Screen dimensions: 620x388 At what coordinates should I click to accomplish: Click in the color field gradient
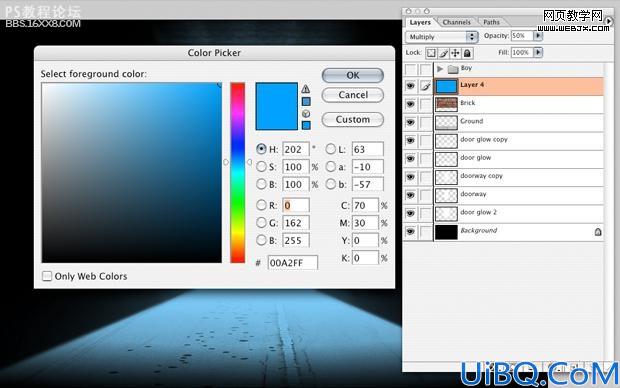click(131, 172)
